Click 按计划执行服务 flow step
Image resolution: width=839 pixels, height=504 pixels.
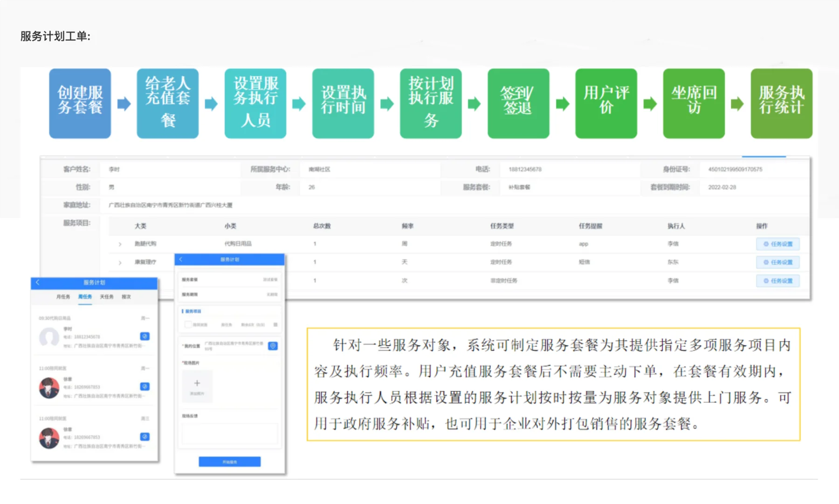(431, 103)
